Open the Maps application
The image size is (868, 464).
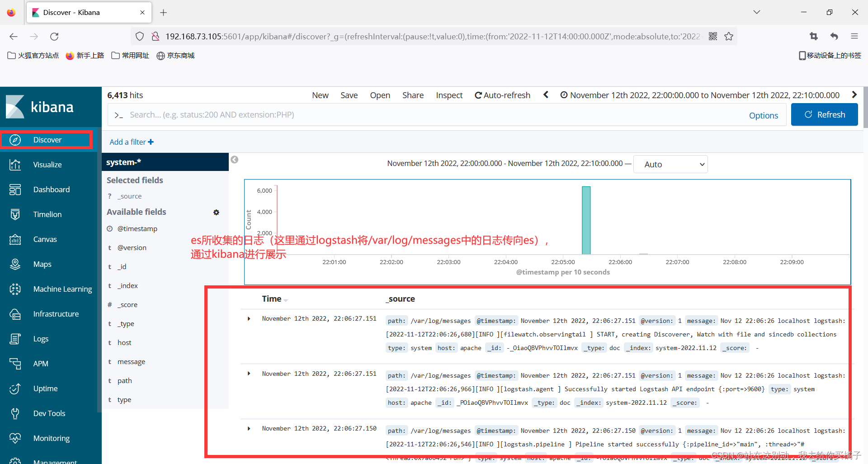42,264
